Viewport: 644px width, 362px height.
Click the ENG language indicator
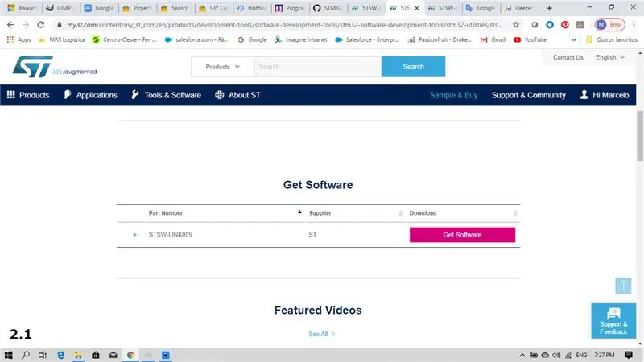(581, 355)
